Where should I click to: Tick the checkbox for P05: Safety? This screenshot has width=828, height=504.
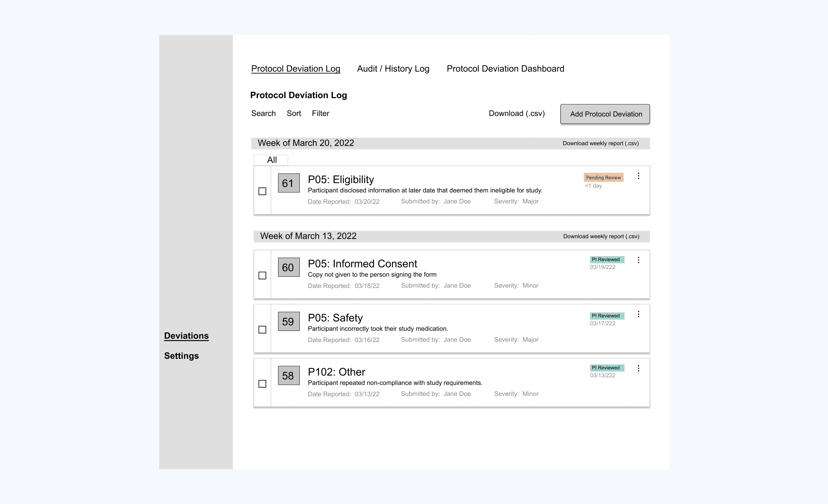point(262,330)
